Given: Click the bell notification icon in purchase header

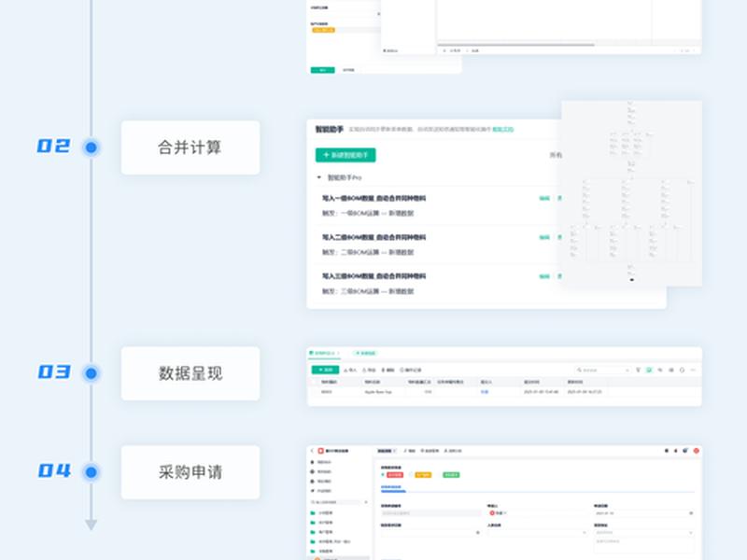Looking at the screenshot, I should 675,451.
